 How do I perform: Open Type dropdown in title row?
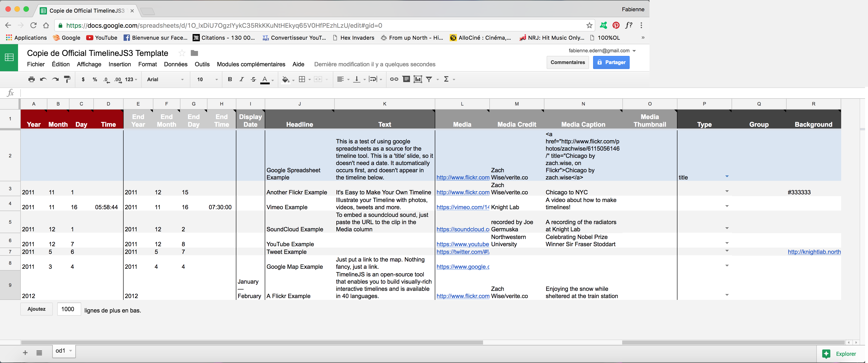[727, 177]
